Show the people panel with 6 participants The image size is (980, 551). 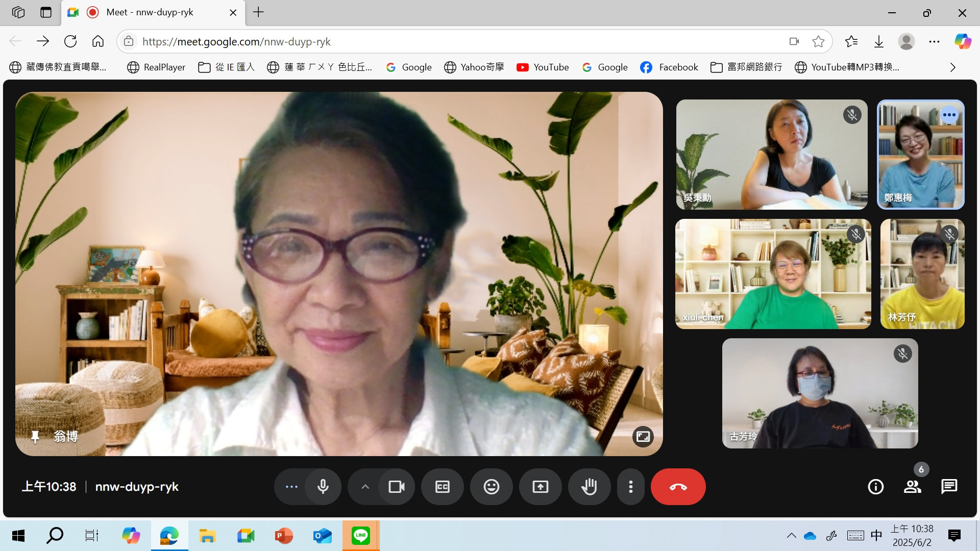912,487
